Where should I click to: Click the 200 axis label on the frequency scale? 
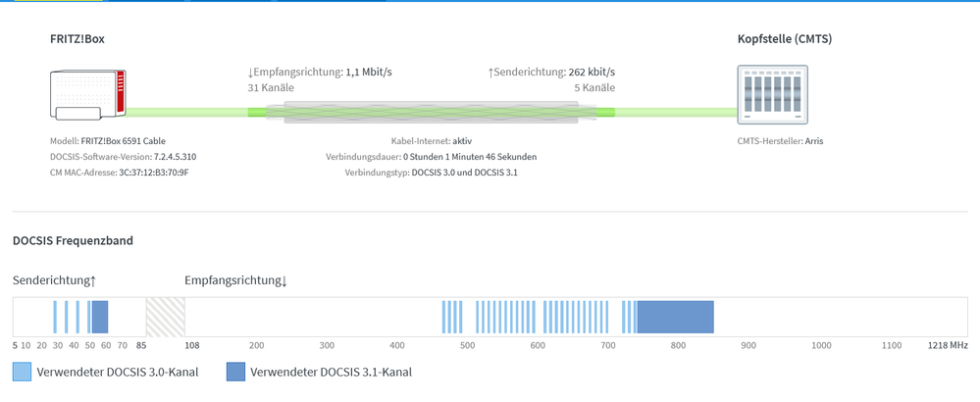pyautogui.click(x=256, y=345)
